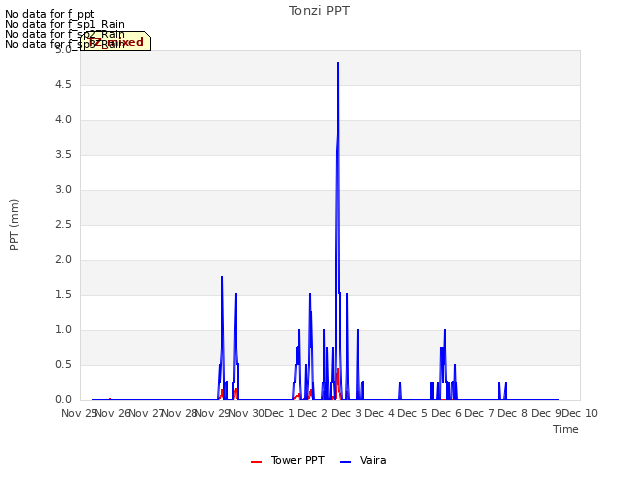Click the Nov 28 x-axis tick label
This screenshot has width=640, height=480.
click(x=180, y=413)
